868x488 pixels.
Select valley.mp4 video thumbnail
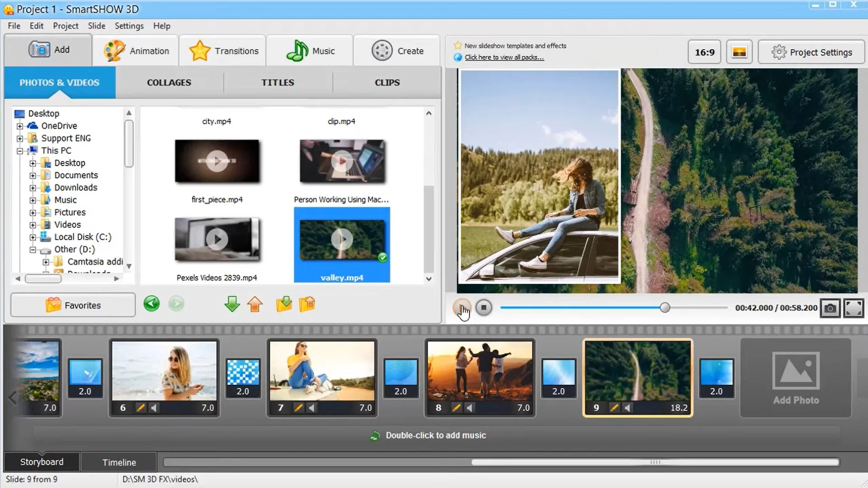coord(342,239)
